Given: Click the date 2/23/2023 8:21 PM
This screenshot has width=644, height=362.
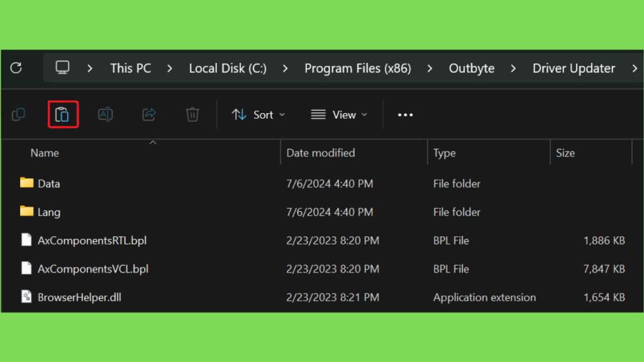Looking at the screenshot, I should [333, 297].
